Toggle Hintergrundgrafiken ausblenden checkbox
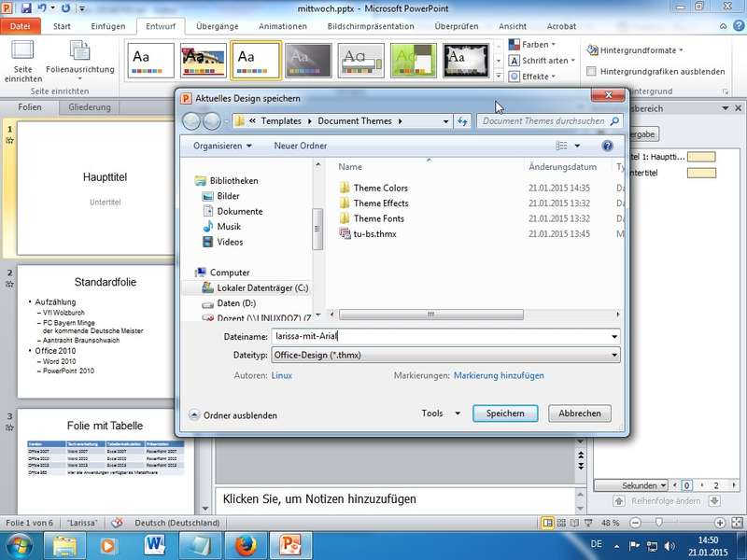 [x=592, y=71]
